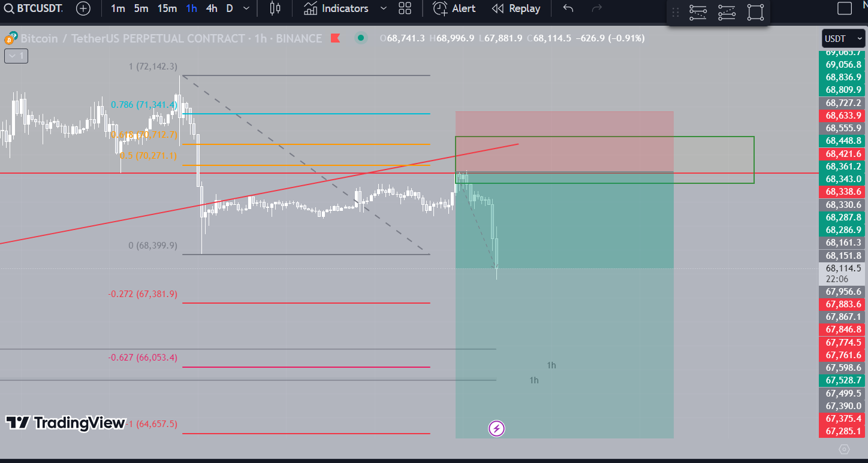Grab the favorites toolbar drag handle

(676, 13)
